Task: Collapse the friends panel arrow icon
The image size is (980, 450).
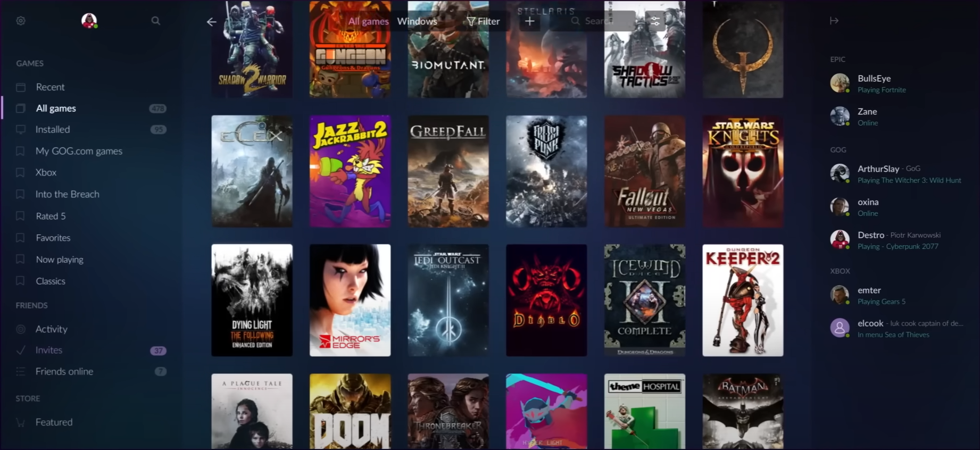Action: (834, 21)
